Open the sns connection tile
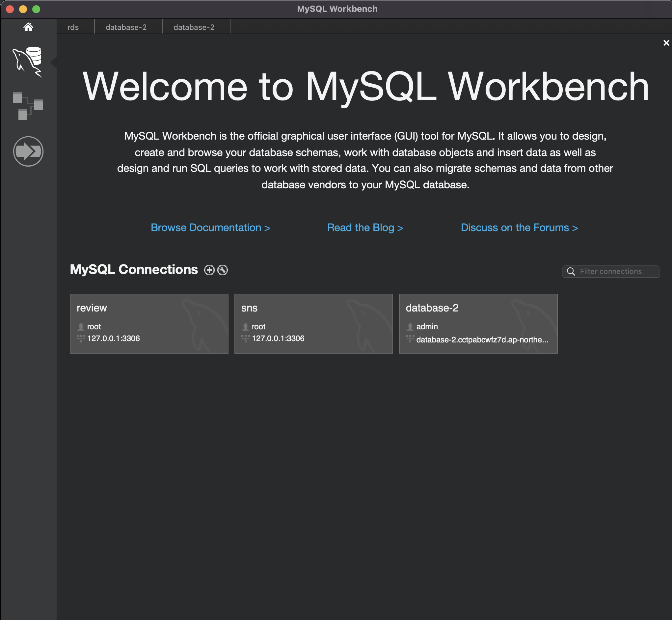Screen dimensions: 672x620 [x=313, y=323]
